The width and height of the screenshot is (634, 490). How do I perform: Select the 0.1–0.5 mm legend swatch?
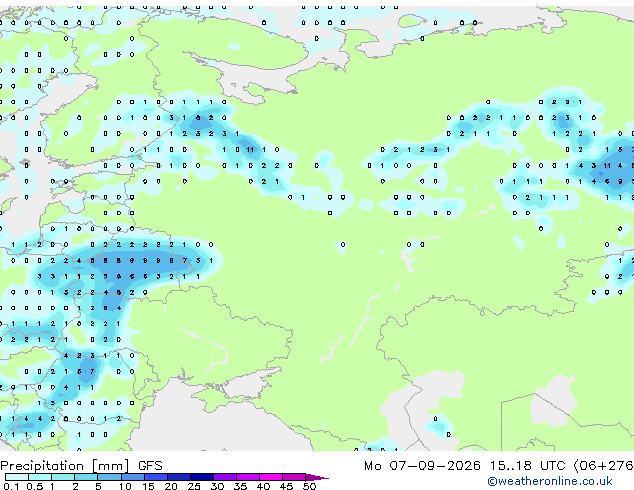[x=17, y=477]
